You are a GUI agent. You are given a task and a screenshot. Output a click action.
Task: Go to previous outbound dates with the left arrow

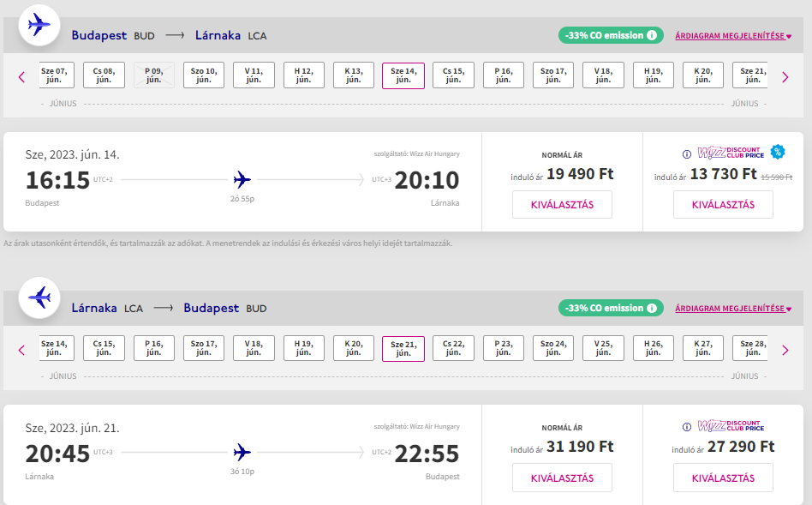[22, 77]
